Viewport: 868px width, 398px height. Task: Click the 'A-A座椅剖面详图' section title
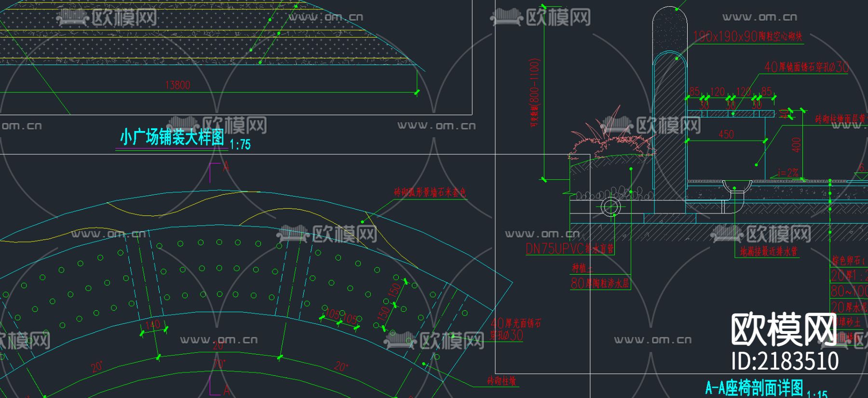[754, 387]
